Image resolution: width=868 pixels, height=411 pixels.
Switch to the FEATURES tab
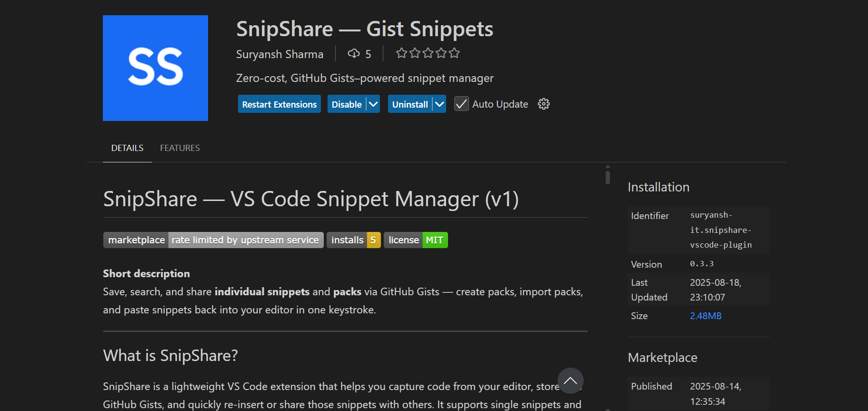point(180,148)
